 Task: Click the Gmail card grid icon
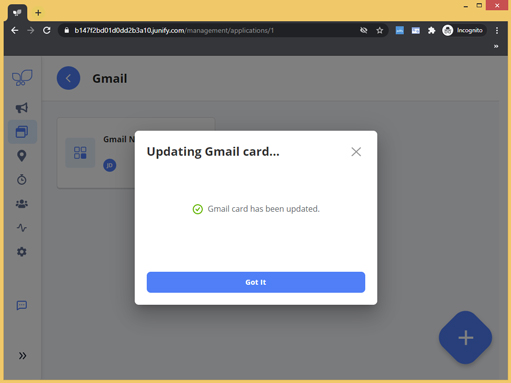coord(80,153)
